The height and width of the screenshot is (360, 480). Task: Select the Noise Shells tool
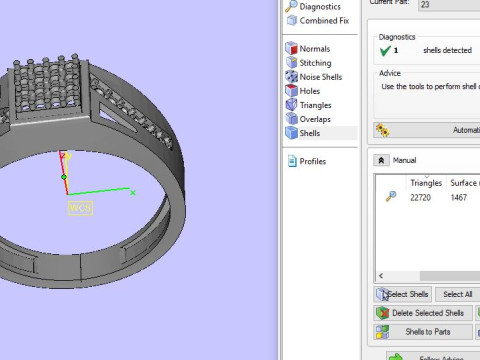coord(314,77)
